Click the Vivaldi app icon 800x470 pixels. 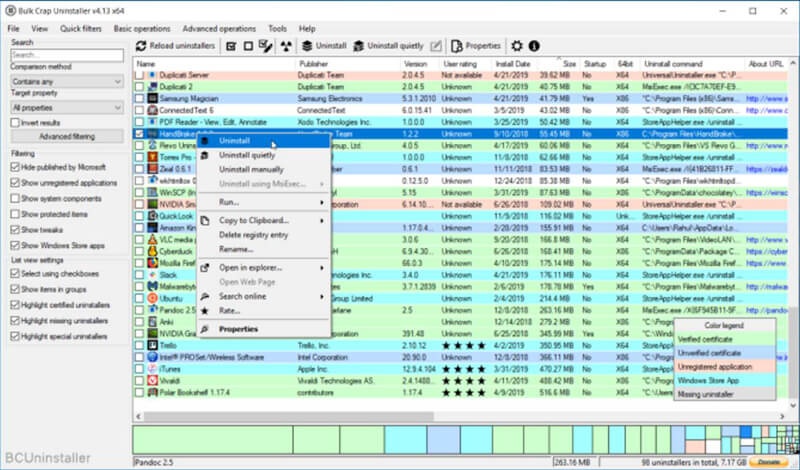(152, 380)
